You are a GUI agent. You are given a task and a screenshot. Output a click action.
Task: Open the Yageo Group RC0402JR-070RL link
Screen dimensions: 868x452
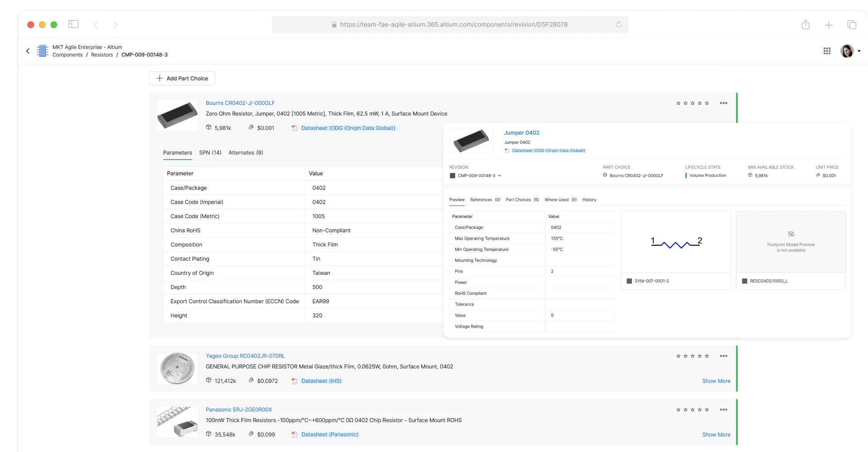pos(245,356)
